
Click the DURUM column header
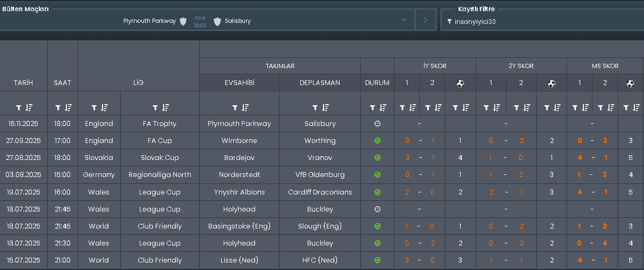point(377,83)
